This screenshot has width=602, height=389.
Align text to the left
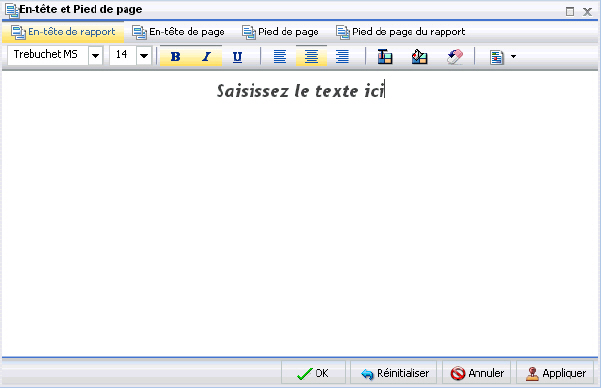[x=280, y=56]
